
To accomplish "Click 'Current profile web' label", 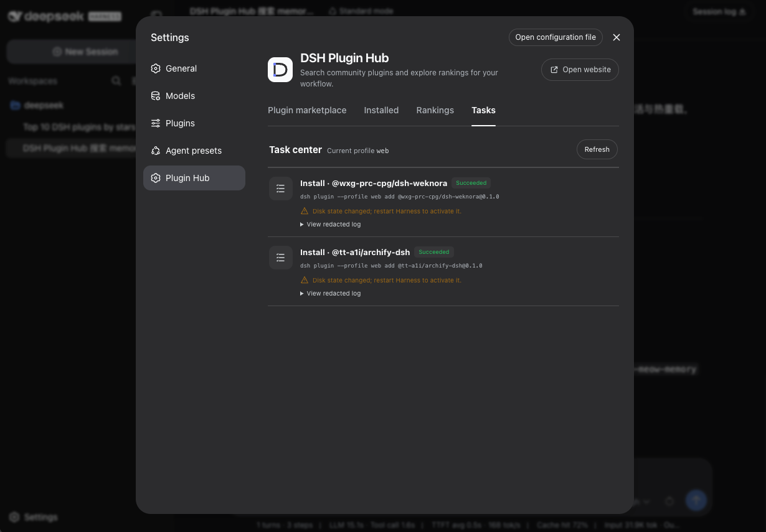I will click(358, 151).
